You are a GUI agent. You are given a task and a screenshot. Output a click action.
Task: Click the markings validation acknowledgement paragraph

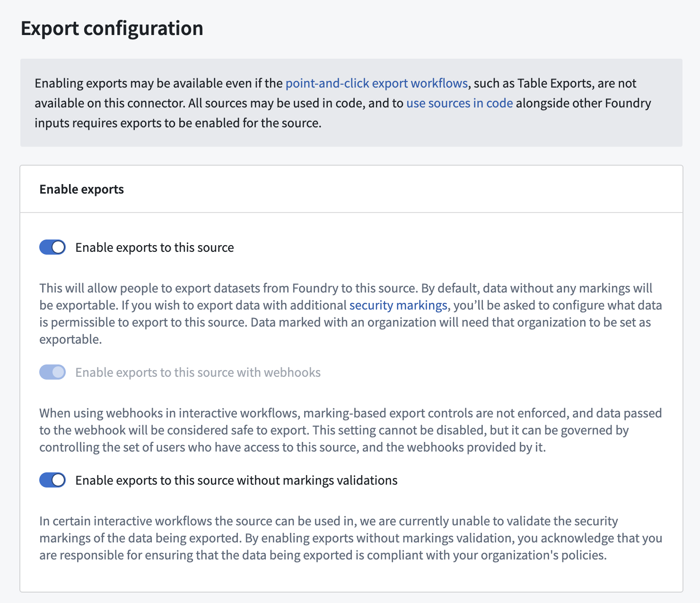tap(350, 538)
